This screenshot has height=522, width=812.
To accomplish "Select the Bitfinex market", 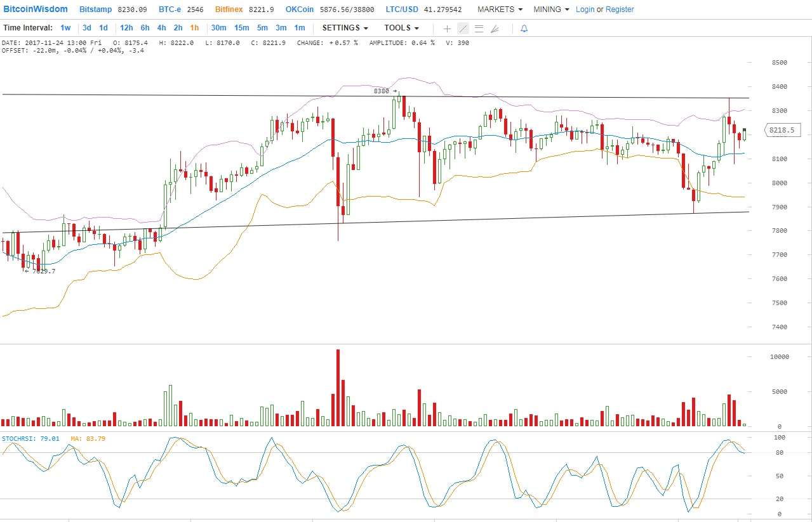I will (x=229, y=10).
